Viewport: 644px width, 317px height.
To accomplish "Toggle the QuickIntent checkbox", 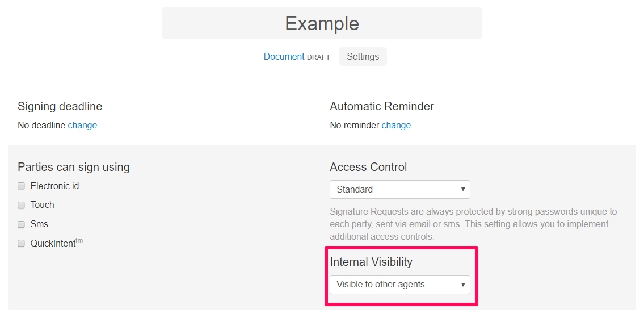I will pyautogui.click(x=22, y=244).
